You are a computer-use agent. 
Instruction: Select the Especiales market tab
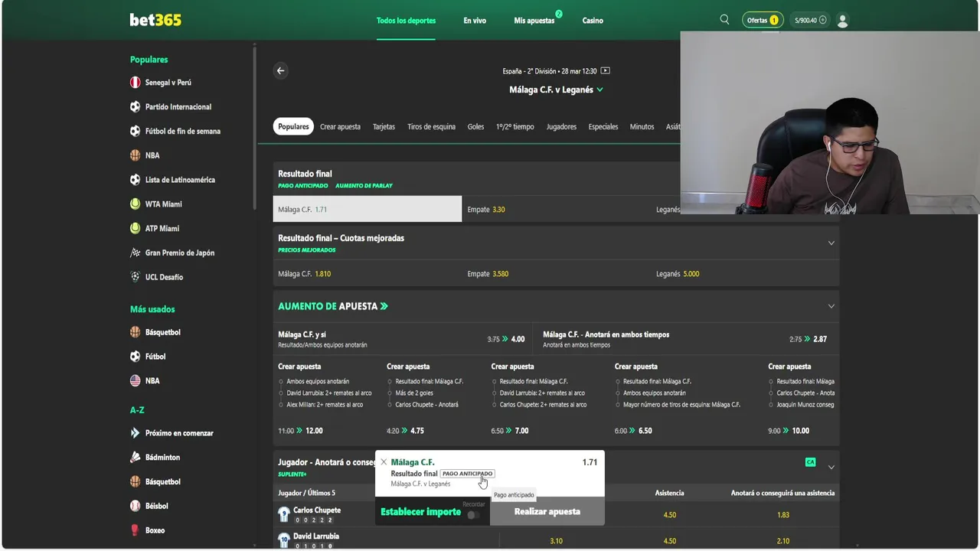point(603,126)
